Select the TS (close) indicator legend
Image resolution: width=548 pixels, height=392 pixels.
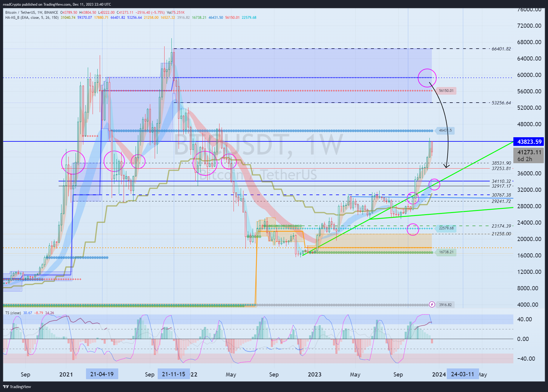(x=13, y=313)
